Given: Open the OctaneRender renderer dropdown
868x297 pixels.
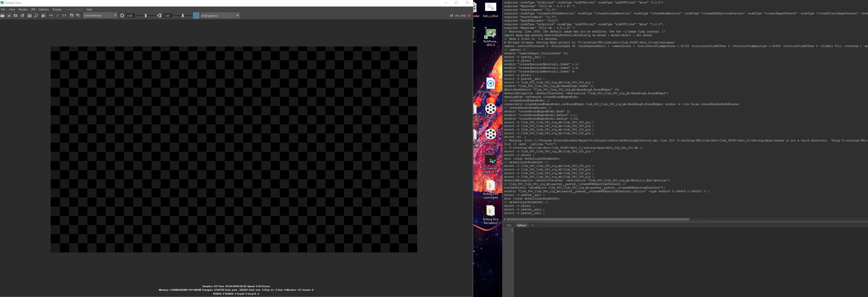Looking at the screenshot, I should coord(115,15).
